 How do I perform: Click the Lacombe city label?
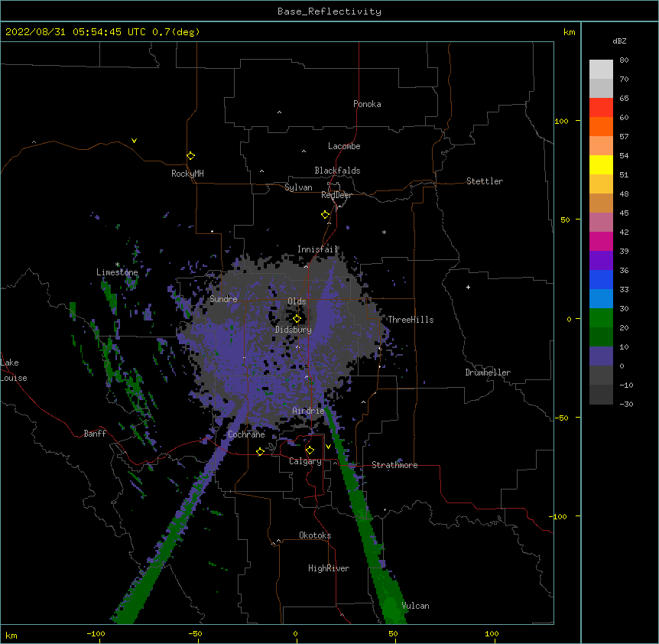click(x=344, y=146)
